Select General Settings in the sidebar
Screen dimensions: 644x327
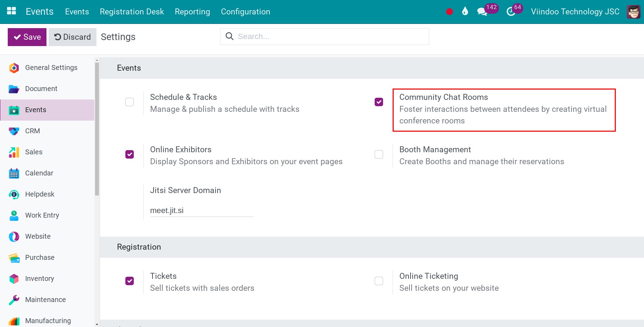47,68
